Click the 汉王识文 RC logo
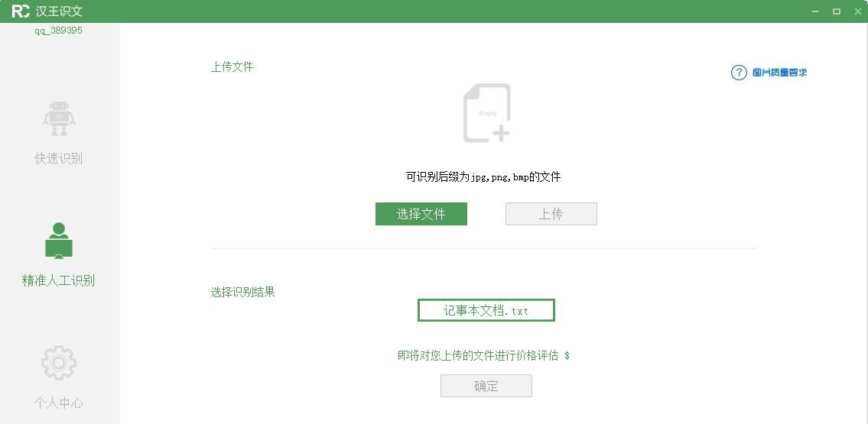The height and width of the screenshot is (424, 868). tap(21, 11)
